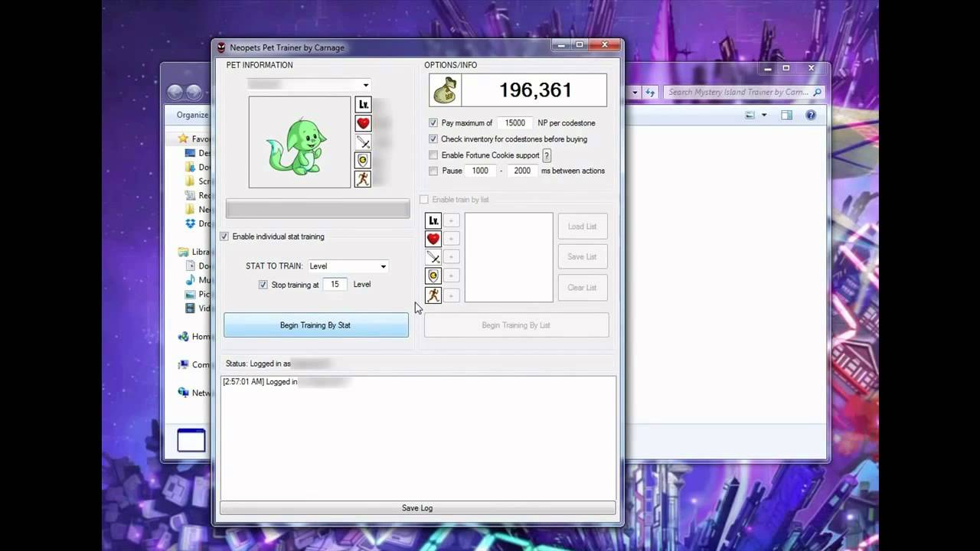This screenshot has width=980, height=551.
Task: Click the sword strength icon beside the pet image
Action: (363, 142)
